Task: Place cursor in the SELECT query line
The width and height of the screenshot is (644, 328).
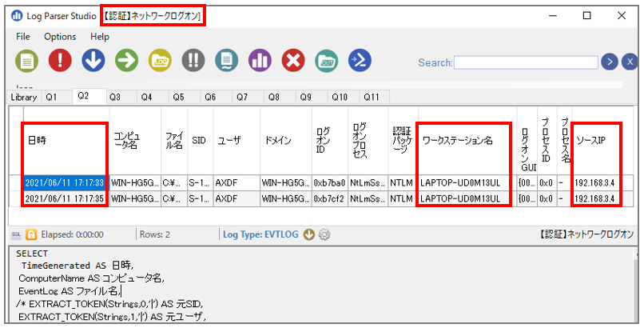Action: (x=32, y=253)
